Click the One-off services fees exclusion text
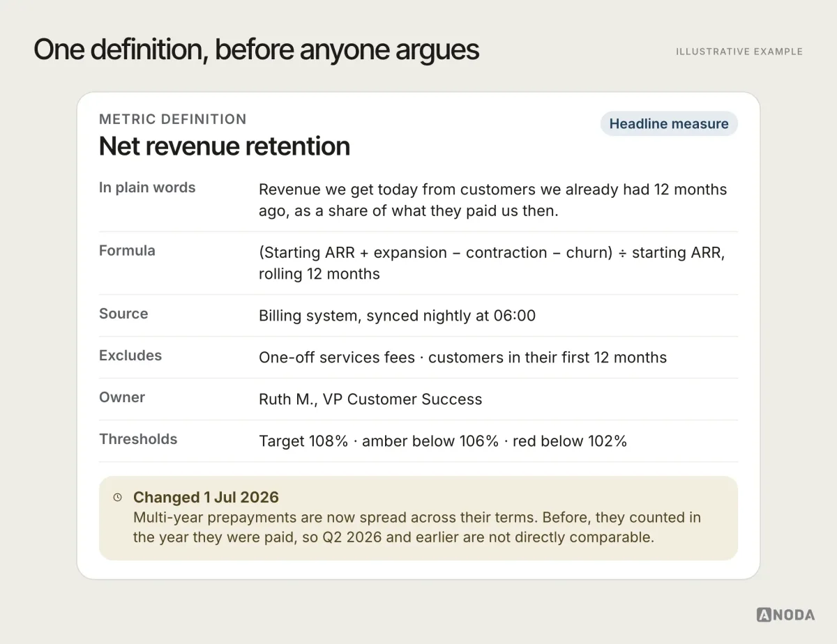 [463, 358]
